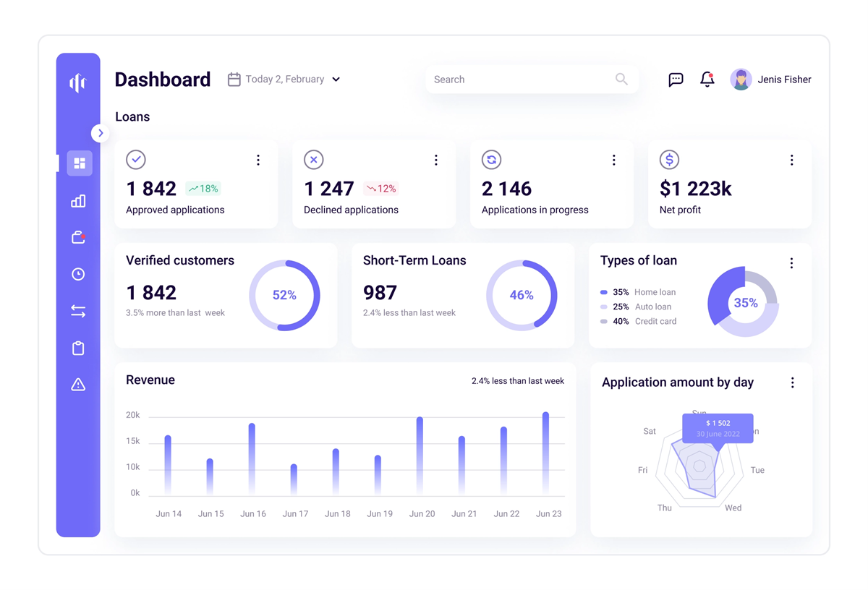
Task: Open the bar chart analytics sidebar icon
Action: pos(78,201)
